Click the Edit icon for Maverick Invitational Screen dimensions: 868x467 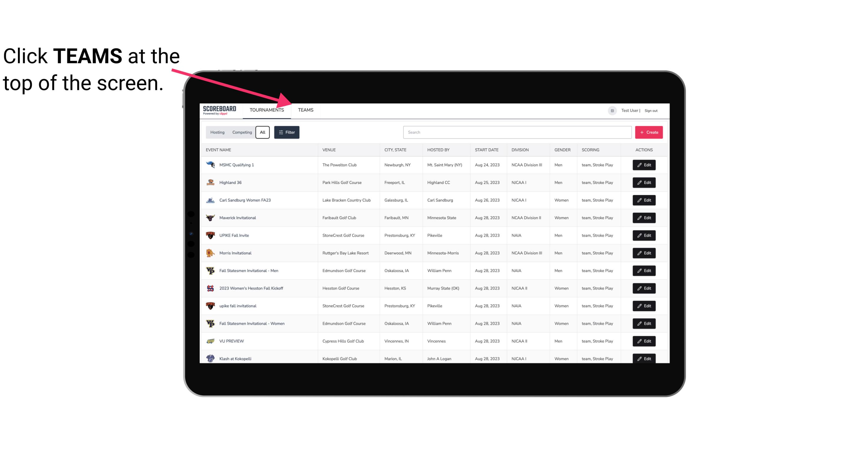644,217
